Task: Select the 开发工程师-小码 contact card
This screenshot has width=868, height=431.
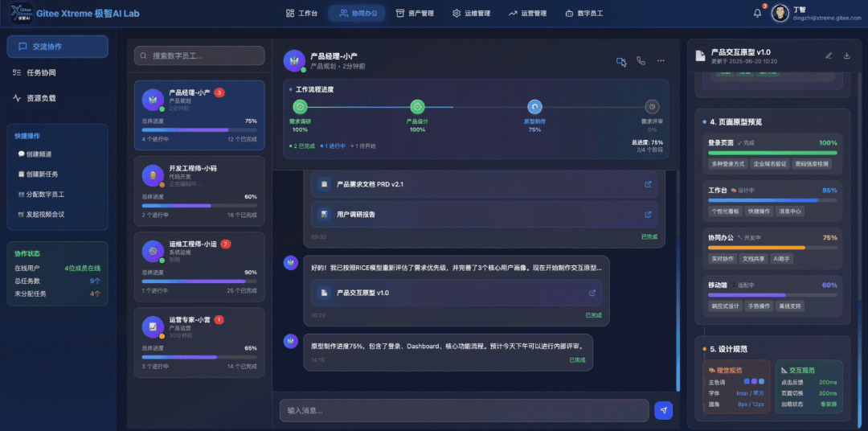Action: [199, 191]
